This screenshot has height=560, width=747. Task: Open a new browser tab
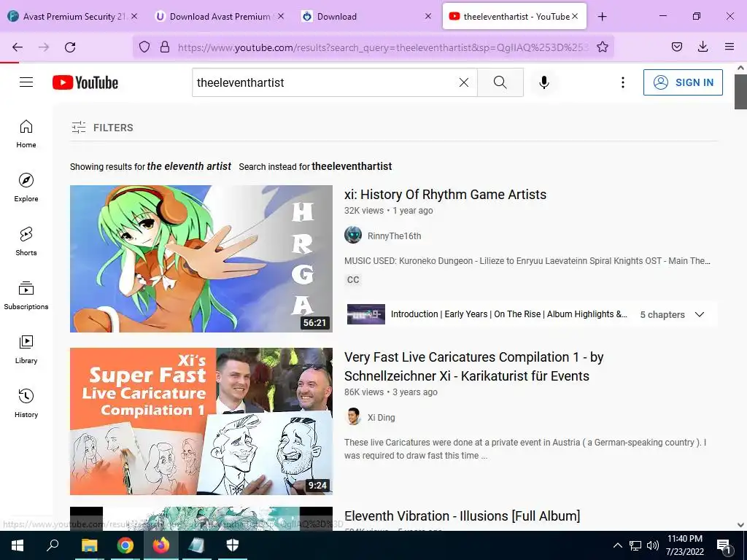coord(602,17)
